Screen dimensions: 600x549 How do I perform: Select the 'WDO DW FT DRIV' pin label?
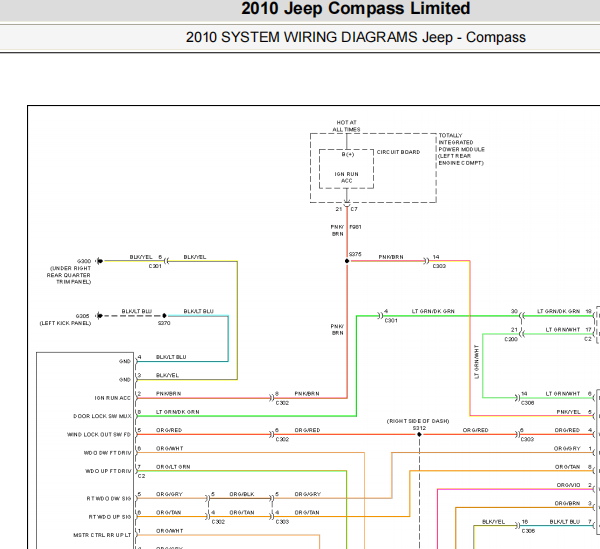pyautogui.click(x=108, y=453)
